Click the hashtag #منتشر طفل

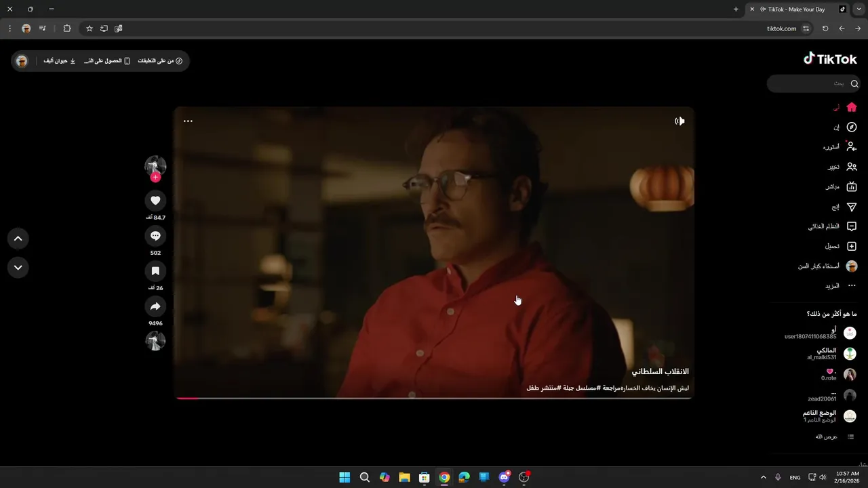[543, 388]
